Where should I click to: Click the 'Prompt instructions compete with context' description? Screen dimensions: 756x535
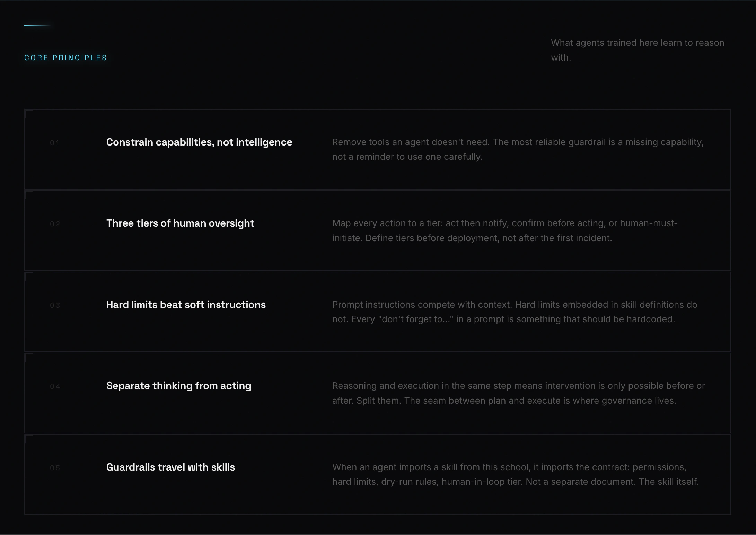pos(515,312)
